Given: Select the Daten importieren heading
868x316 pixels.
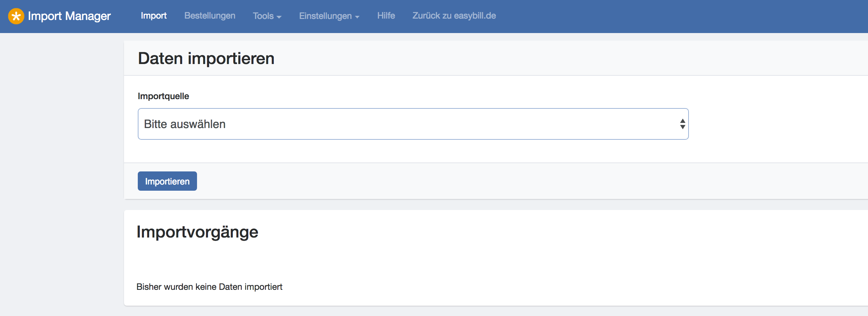Looking at the screenshot, I should (206, 58).
